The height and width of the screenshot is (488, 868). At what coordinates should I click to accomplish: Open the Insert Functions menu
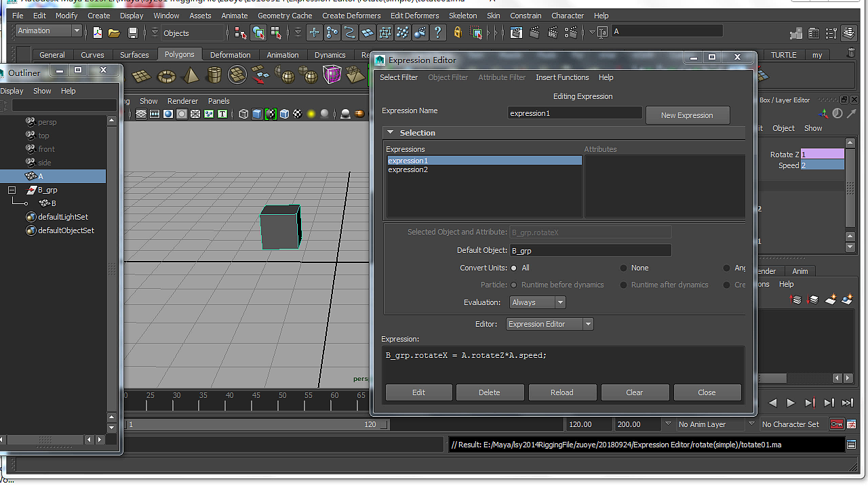(x=561, y=77)
